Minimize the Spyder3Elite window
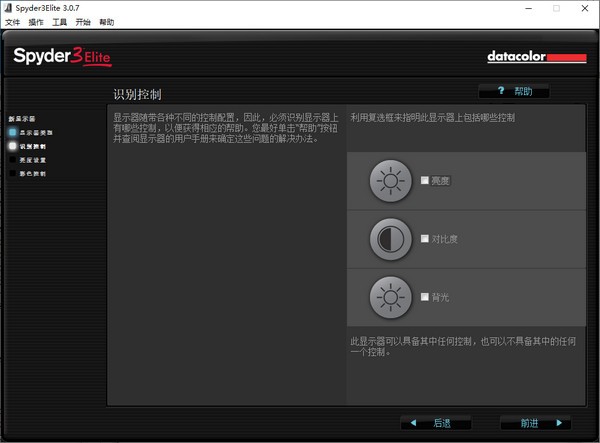The height and width of the screenshot is (443, 600). tap(529, 8)
